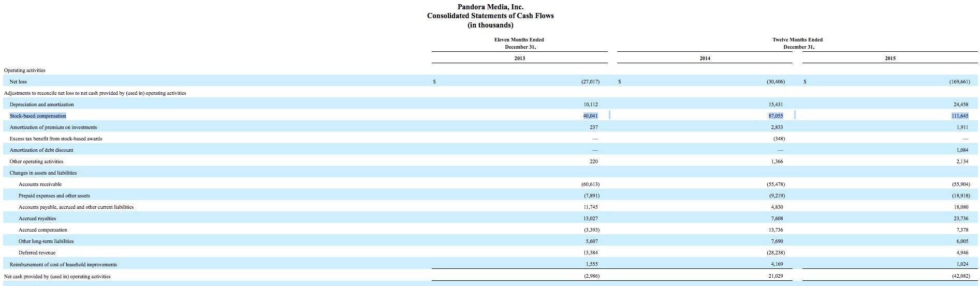Click "Deferred revenue" row label
This screenshot has height=286, width=980.
pyautogui.click(x=37, y=252)
